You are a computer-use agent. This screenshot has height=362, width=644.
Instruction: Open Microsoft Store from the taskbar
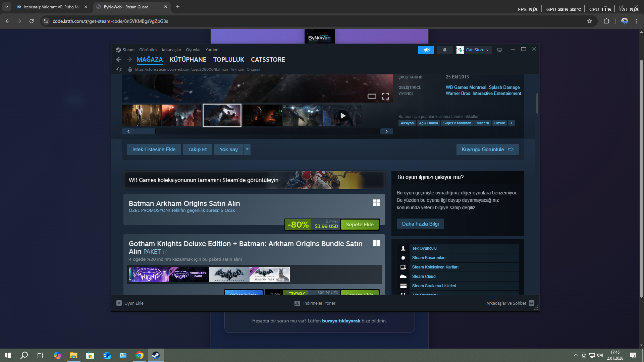(x=90, y=355)
